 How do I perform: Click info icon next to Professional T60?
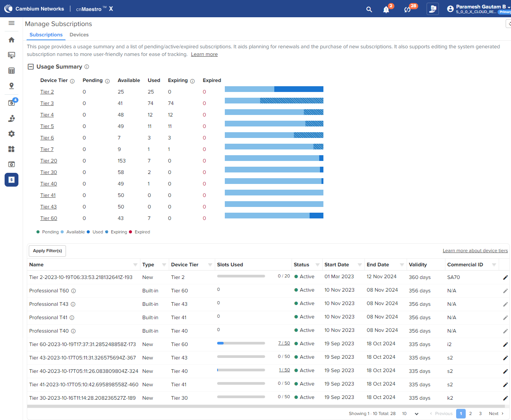[74, 291]
